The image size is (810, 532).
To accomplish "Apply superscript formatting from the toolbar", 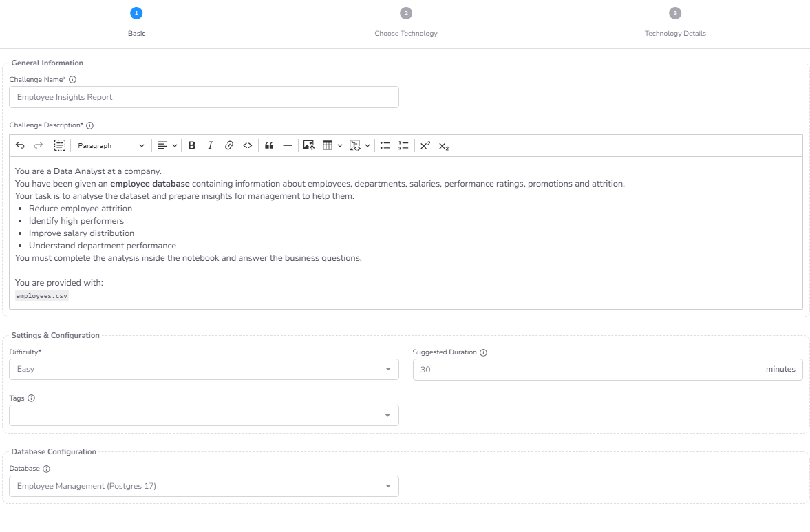I will 425,145.
